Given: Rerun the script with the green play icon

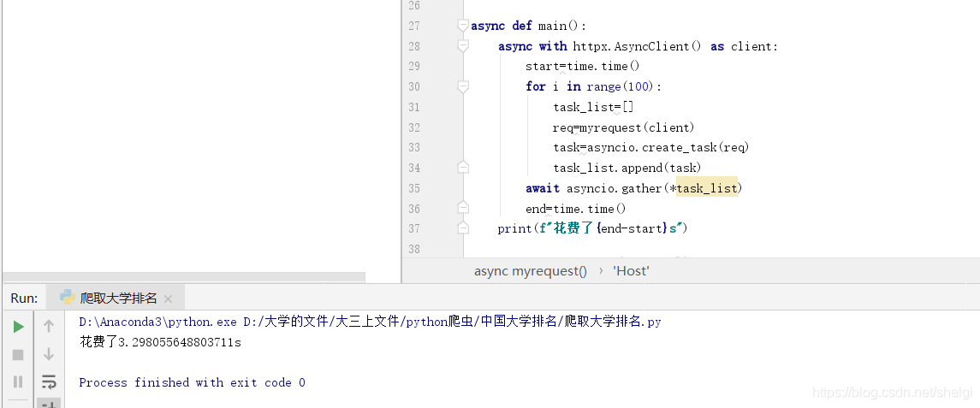Looking at the screenshot, I should click(x=19, y=326).
